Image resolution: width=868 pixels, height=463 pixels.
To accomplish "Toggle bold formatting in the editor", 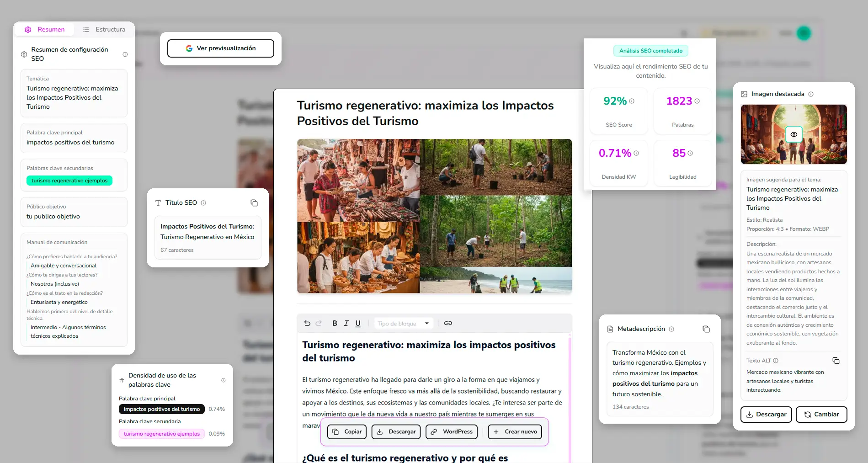I will [335, 323].
